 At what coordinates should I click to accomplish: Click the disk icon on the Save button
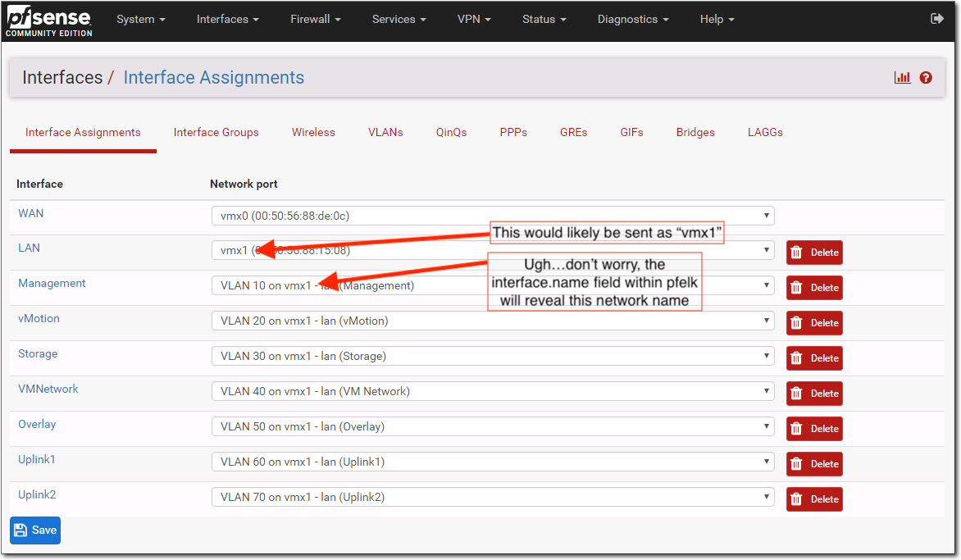[x=21, y=530]
